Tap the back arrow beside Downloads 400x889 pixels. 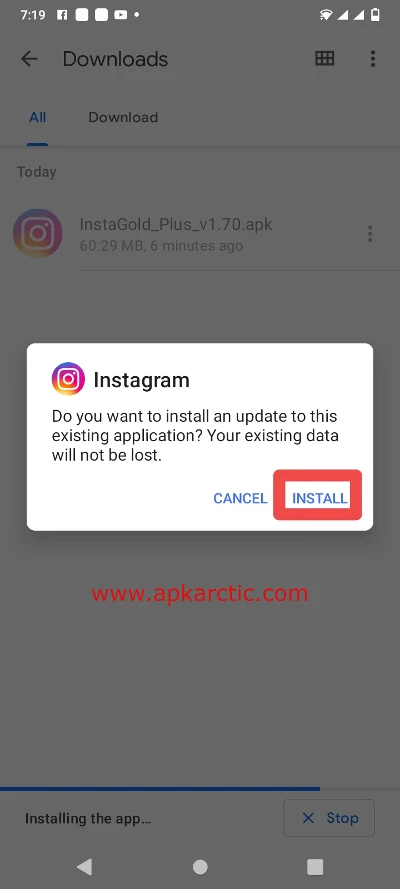pos(29,58)
